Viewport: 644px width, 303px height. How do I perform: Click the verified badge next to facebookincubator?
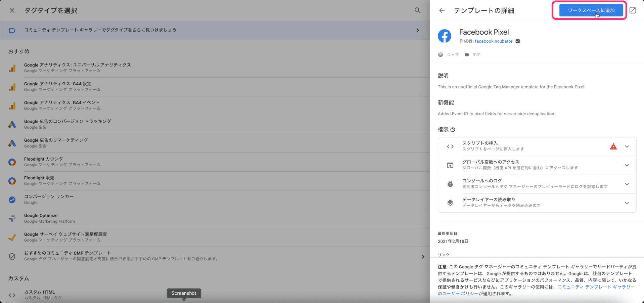(517, 41)
